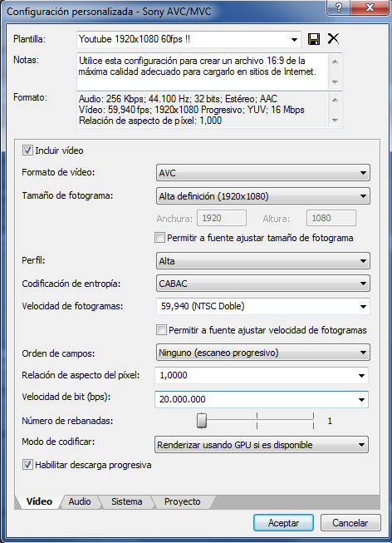
Task: Delete the template using the X icon
Action: 333,38
